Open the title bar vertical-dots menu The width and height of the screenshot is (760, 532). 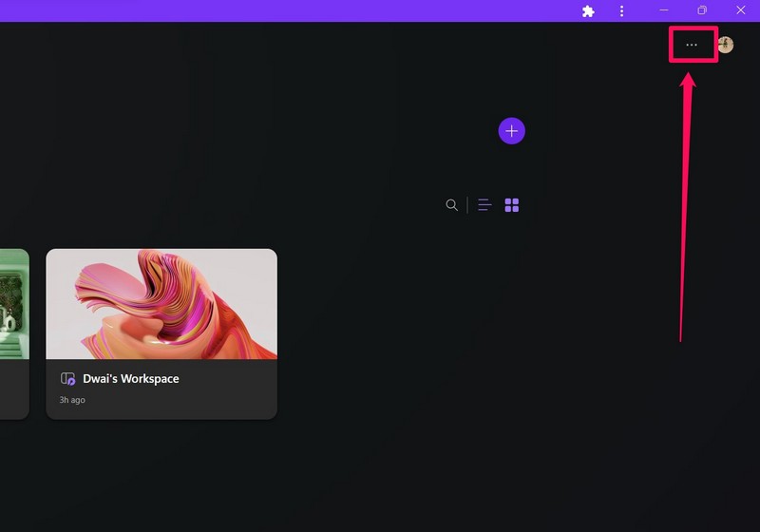click(622, 11)
